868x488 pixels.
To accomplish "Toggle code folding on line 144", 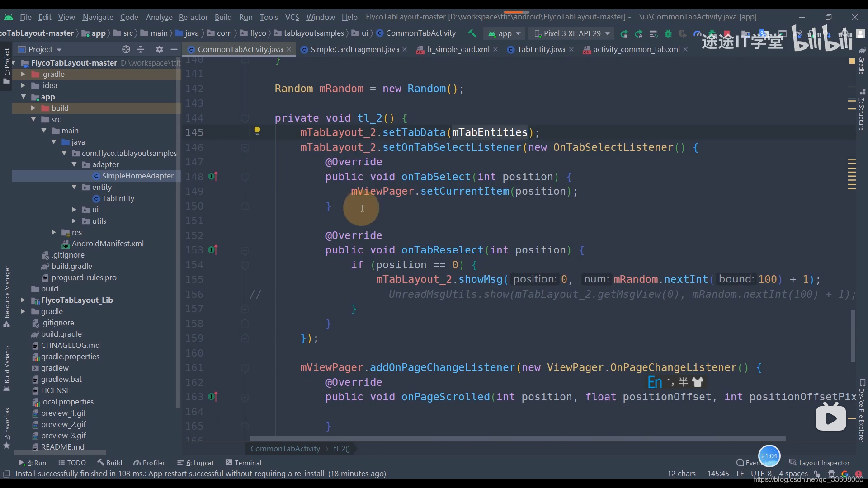I will 245,118.
